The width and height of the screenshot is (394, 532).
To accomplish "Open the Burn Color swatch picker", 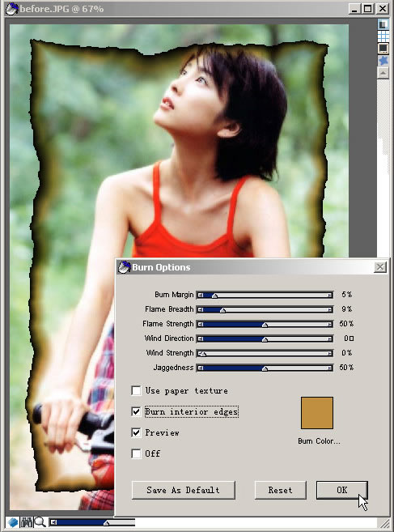I will click(x=317, y=413).
